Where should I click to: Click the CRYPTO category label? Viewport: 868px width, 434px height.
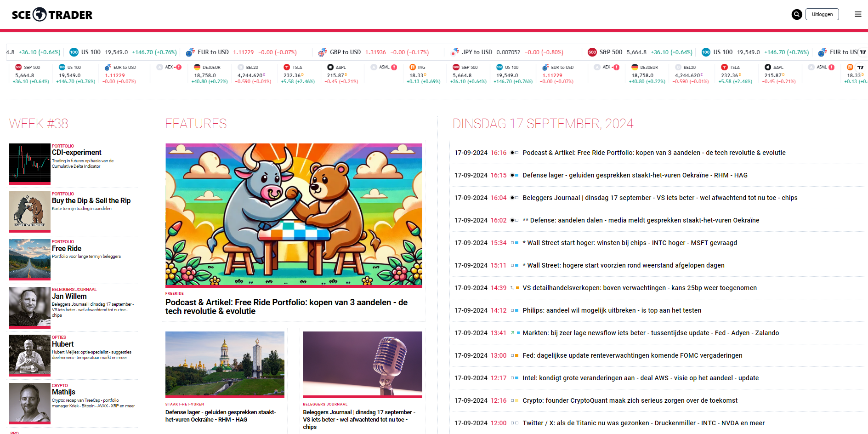(60, 386)
